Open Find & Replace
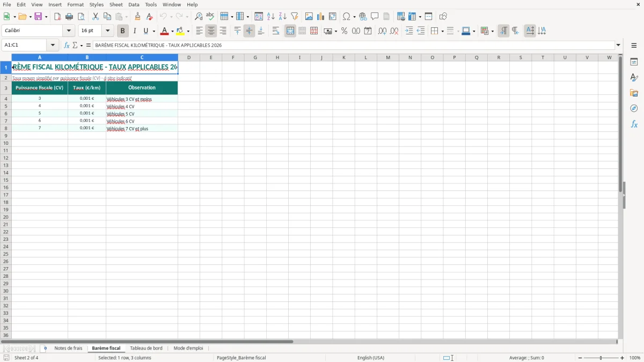Viewport: 644px width, 362px height. click(199, 17)
